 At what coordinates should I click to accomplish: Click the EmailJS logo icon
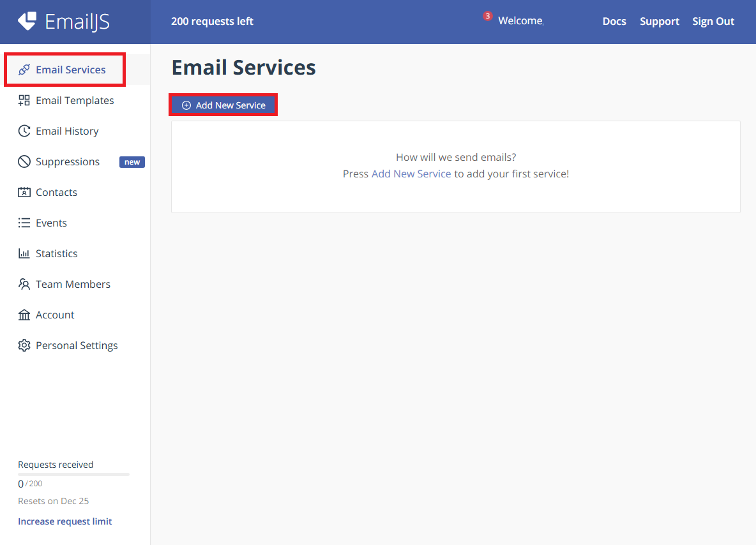[x=27, y=20]
